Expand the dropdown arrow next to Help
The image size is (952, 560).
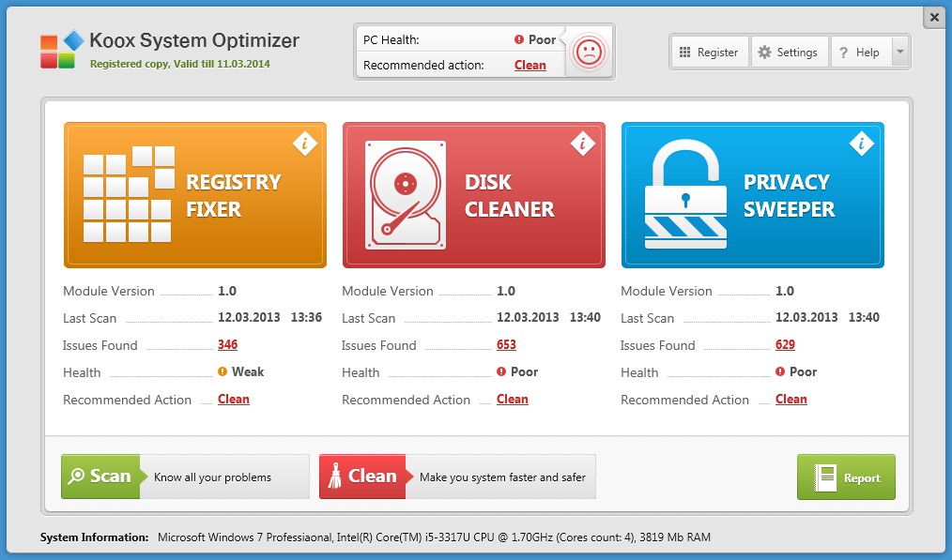click(x=900, y=53)
